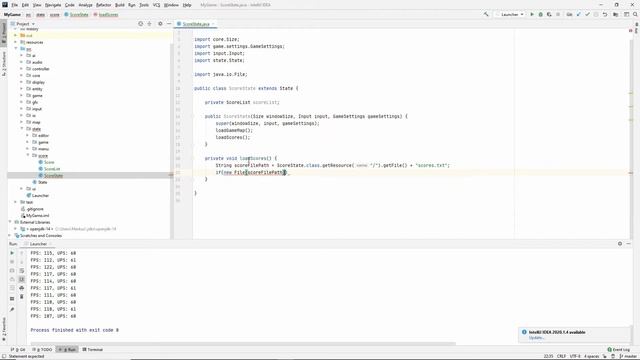Open Project panel settings gear
Viewport: 640px width, 360px height.
coord(160,24)
